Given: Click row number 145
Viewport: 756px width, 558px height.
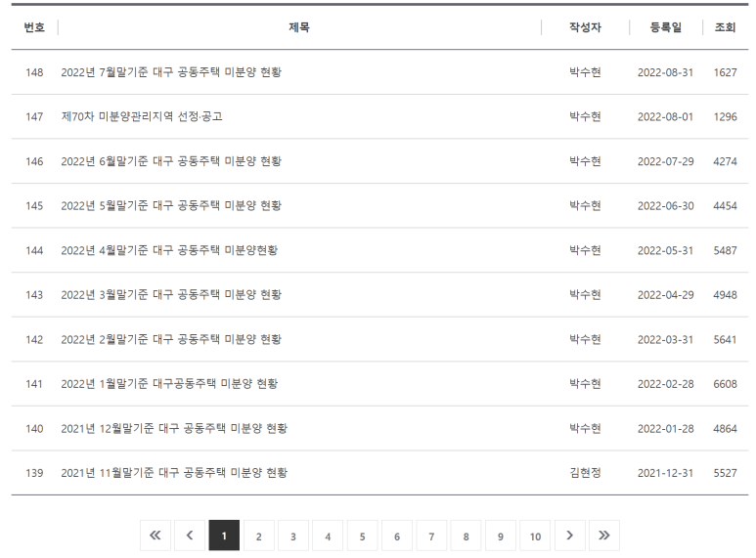Looking at the screenshot, I should click(x=34, y=206).
